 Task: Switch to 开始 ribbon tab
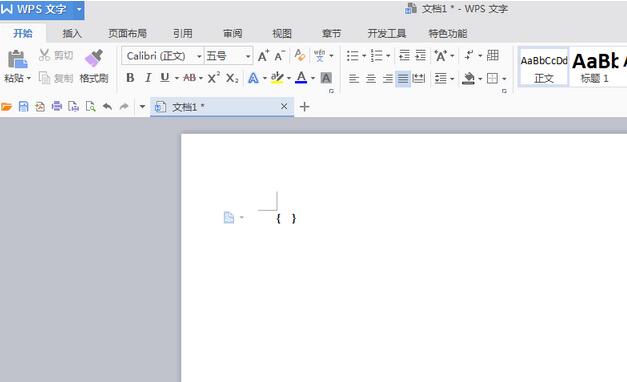(x=23, y=33)
